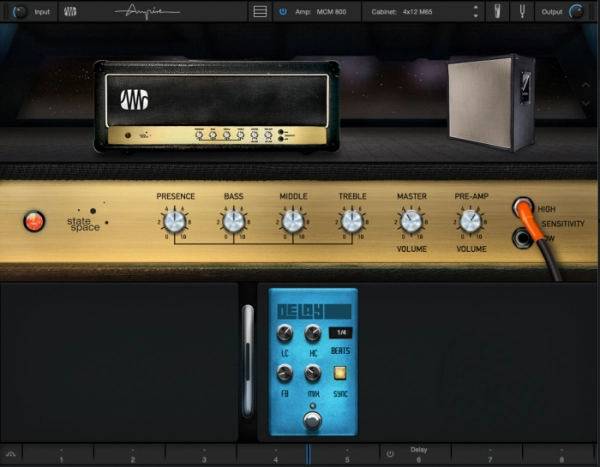The width and height of the screenshot is (600, 467).
Task: Click the MASTER volume knob
Action: (x=411, y=222)
